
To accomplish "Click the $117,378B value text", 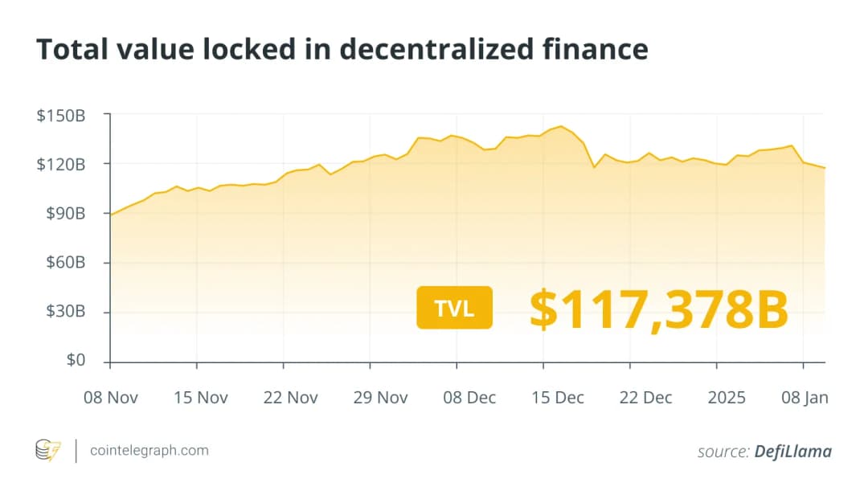I will point(658,310).
